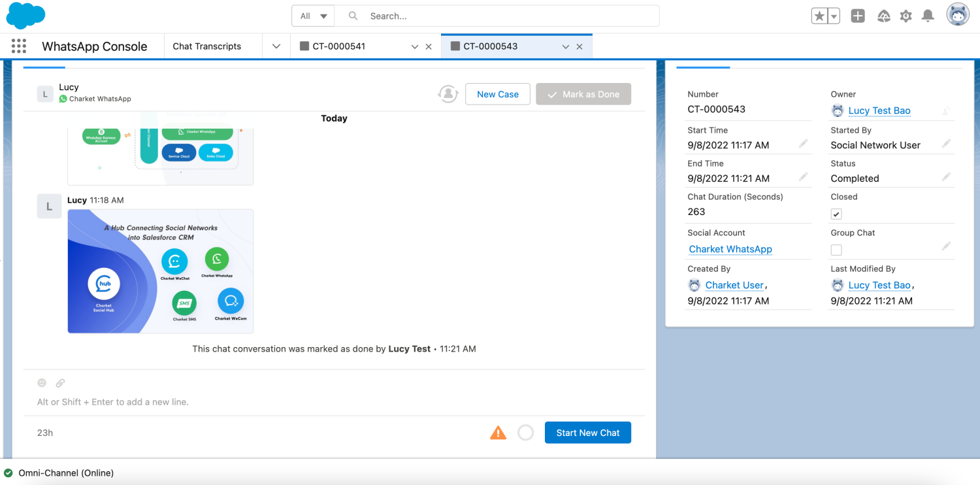Image resolution: width=980 pixels, height=485 pixels.
Task: Click the empty circle indicator near Start New Chat
Action: [x=526, y=433]
